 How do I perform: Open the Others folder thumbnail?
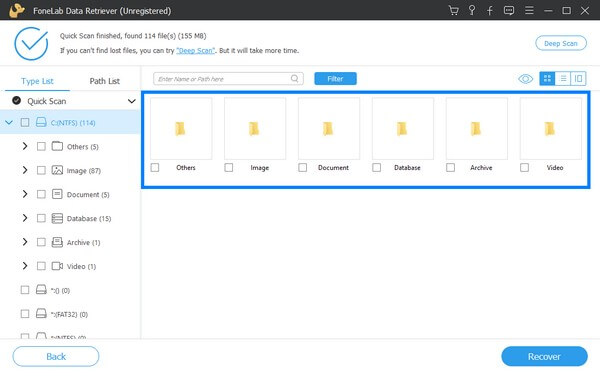tap(181, 129)
